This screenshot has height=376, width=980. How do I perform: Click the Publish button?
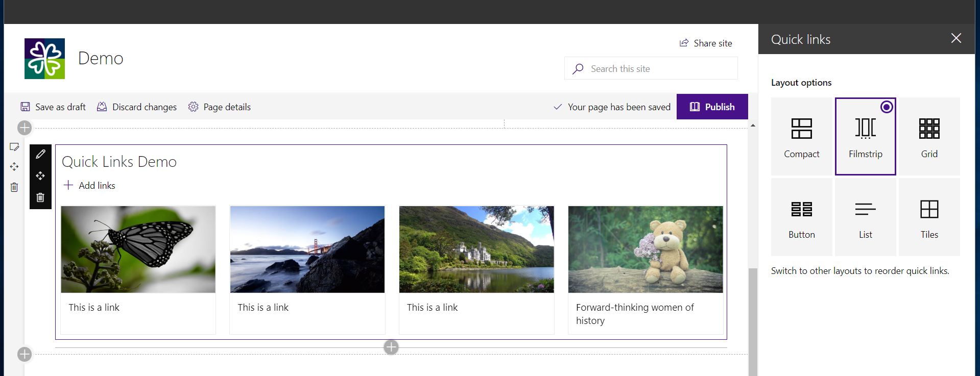coord(712,107)
